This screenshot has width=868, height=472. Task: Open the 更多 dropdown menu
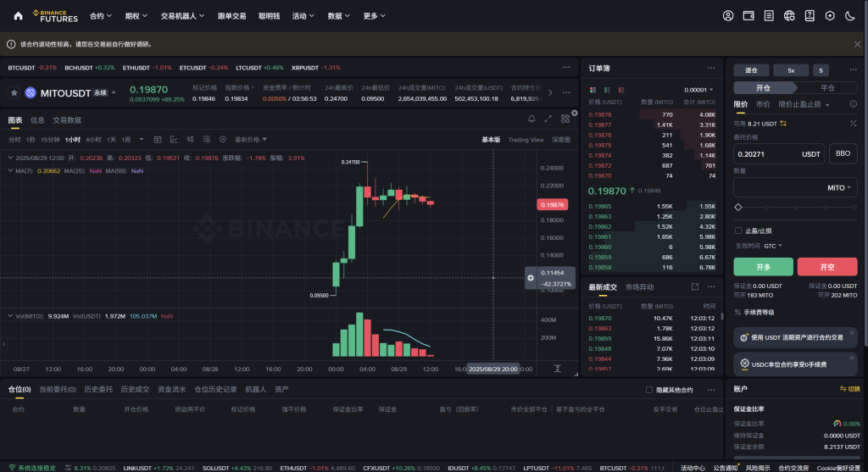[x=374, y=16]
